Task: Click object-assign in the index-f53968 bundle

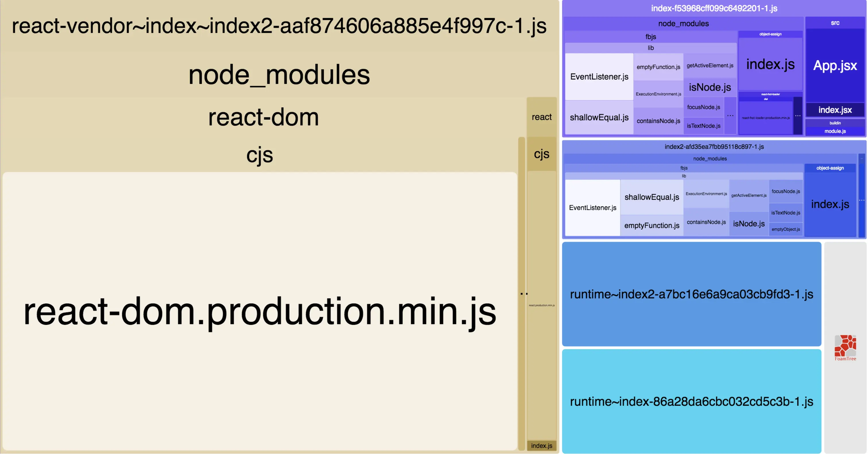Action: click(x=770, y=34)
